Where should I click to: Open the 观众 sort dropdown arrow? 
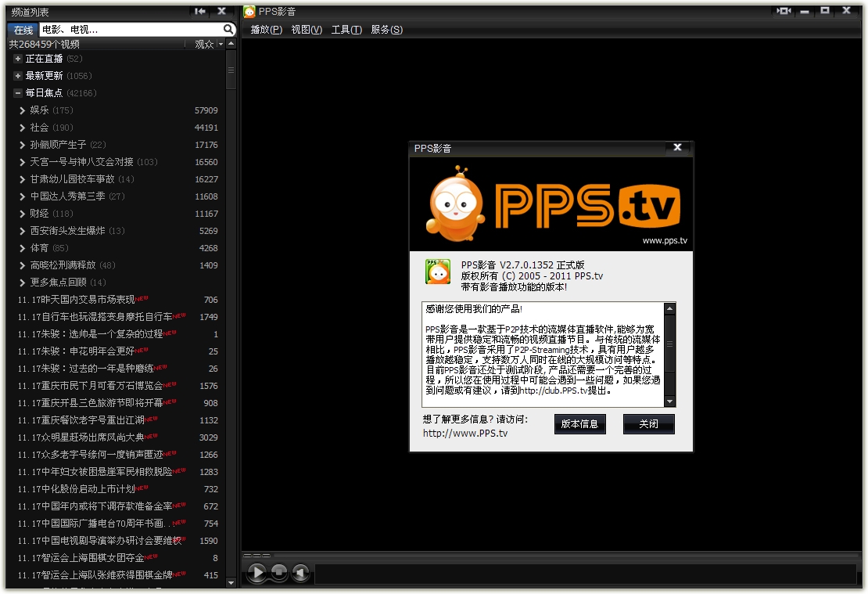(x=221, y=45)
